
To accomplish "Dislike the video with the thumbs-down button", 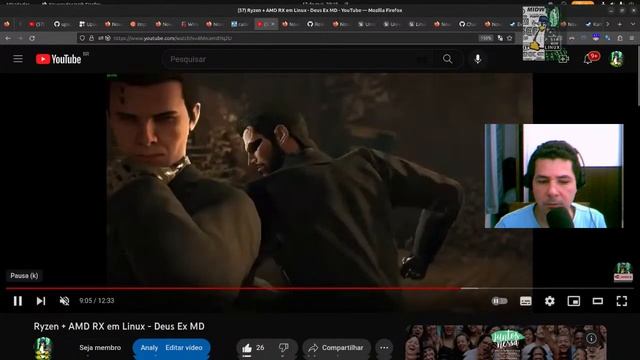I will [284, 348].
